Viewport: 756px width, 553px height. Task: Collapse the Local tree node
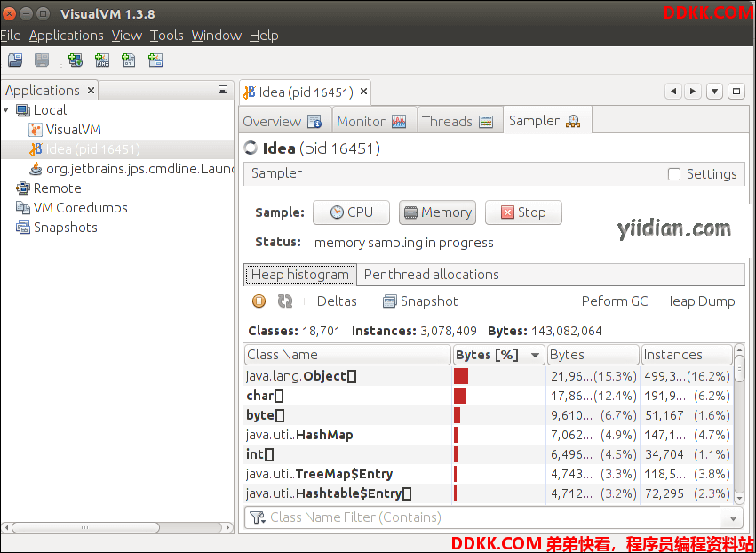coord(6,110)
